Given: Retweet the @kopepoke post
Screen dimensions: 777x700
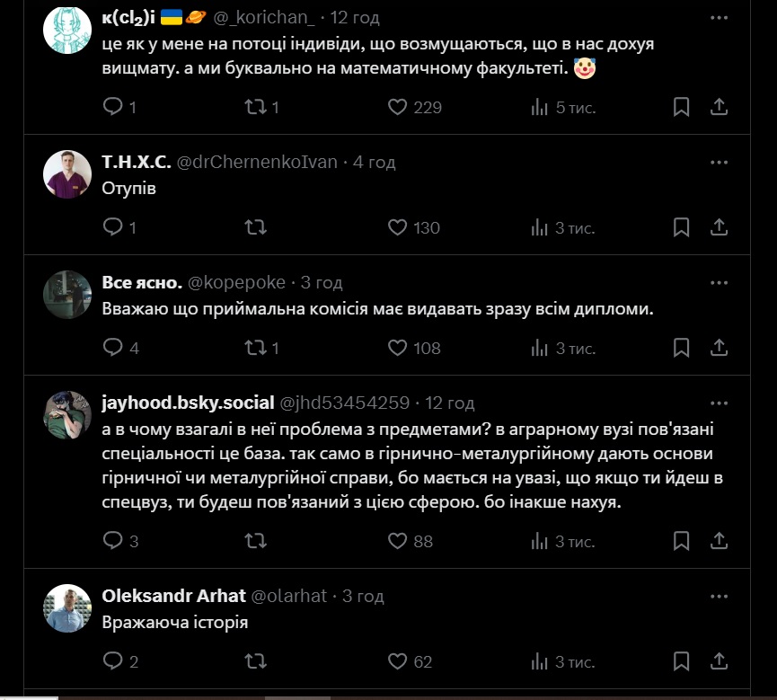Looking at the screenshot, I should [x=256, y=347].
